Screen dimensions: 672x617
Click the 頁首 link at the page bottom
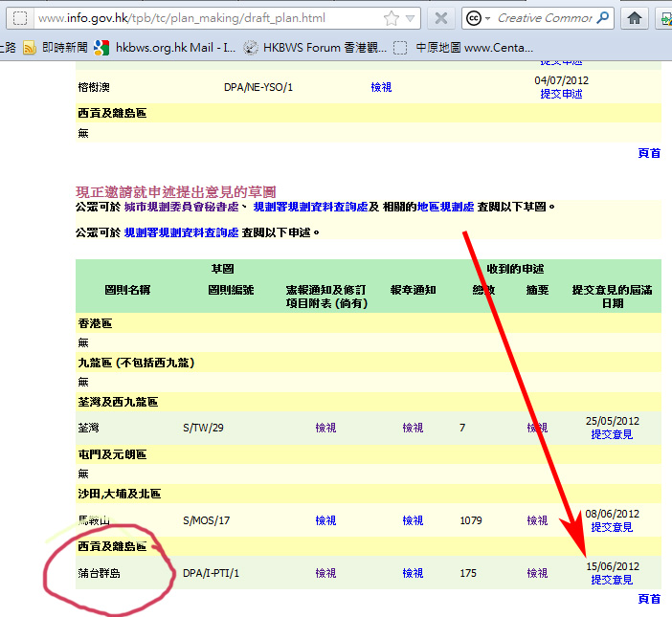click(649, 599)
